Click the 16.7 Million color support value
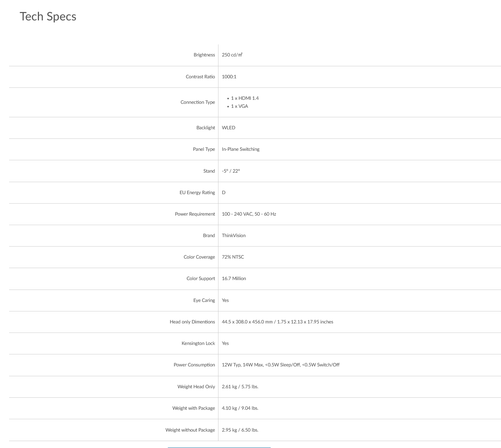Image resolution: width=501 pixels, height=448 pixels. coord(234,278)
